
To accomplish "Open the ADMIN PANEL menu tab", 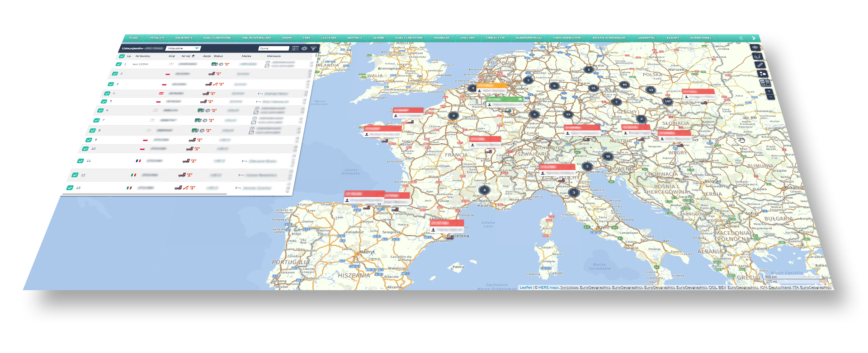I will coord(701,38).
